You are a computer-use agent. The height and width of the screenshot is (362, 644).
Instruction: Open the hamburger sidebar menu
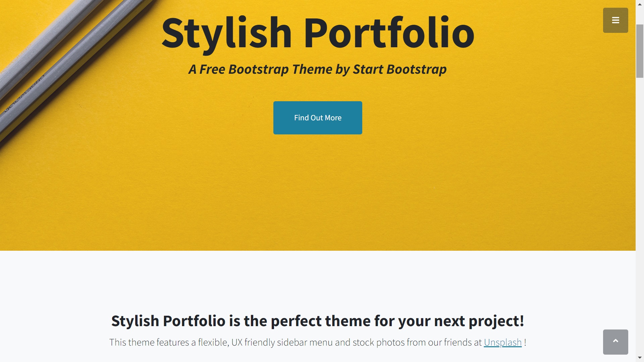coord(615,20)
